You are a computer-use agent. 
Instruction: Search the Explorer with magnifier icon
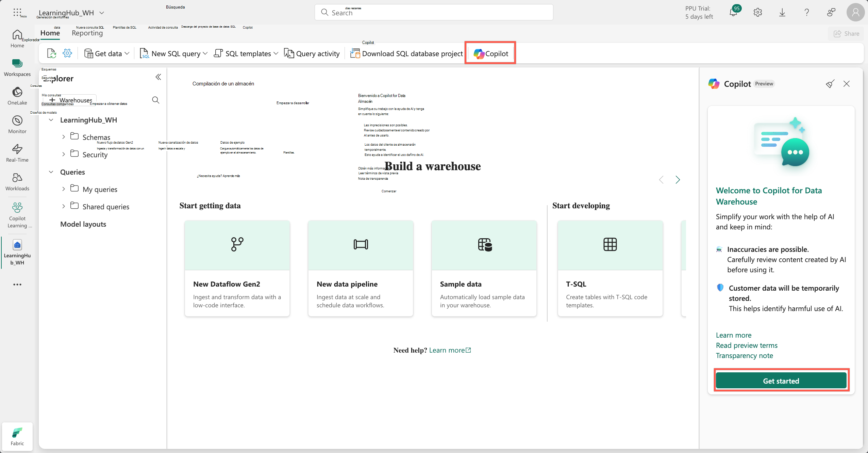point(155,100)
